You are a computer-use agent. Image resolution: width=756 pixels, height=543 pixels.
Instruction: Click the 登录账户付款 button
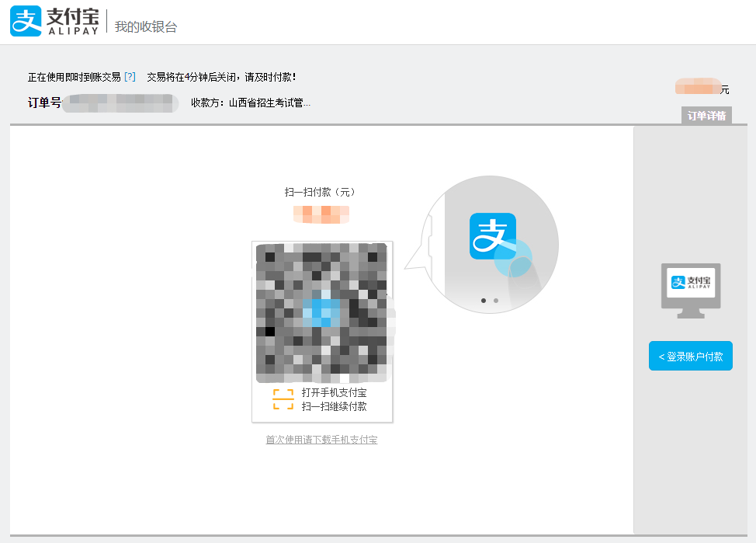point(690,355)
